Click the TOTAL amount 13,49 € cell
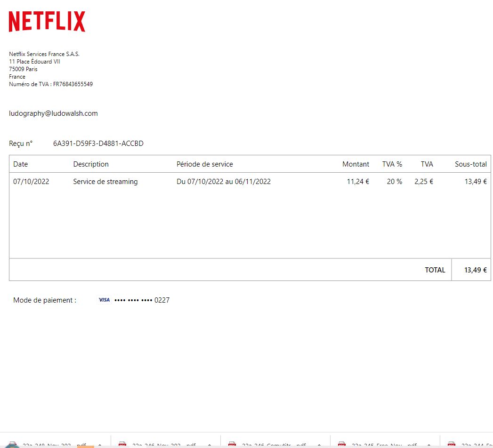 pyautogui.click(x=475, y=270)
